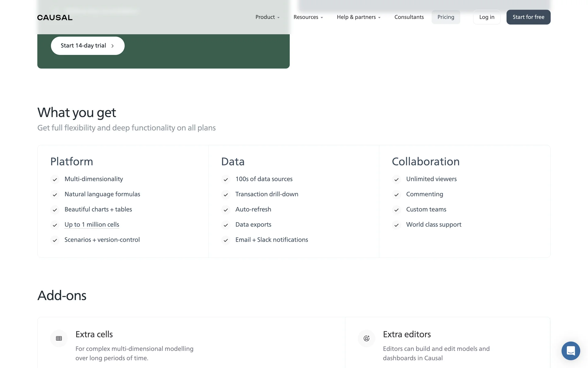Click checkmark next to Natural language formulas

tap(55, 195)
